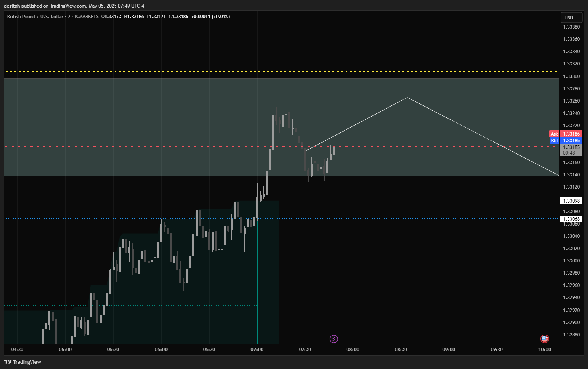Select the blue horizontal support line
Screen dimensions: 588x369
[355, 176]
